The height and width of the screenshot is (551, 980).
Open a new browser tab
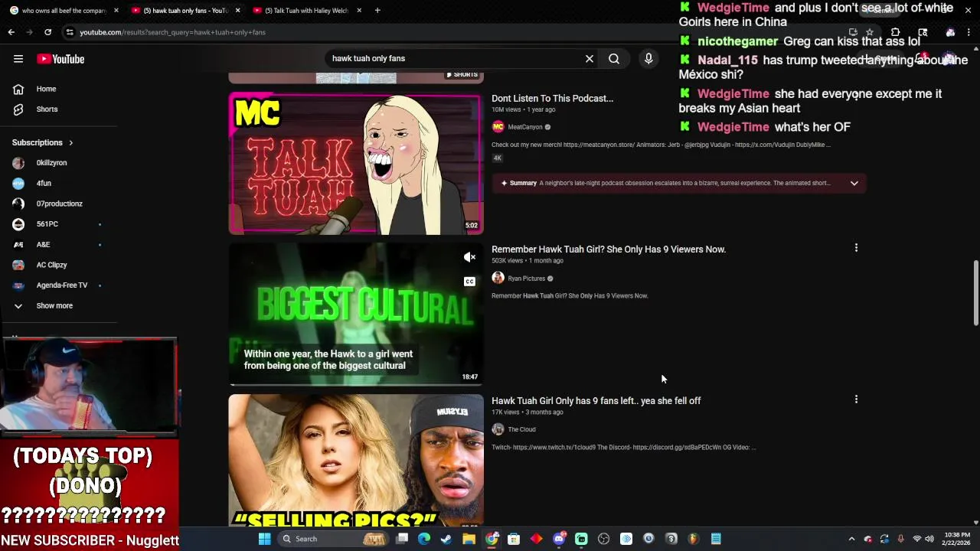coord(377,11)
